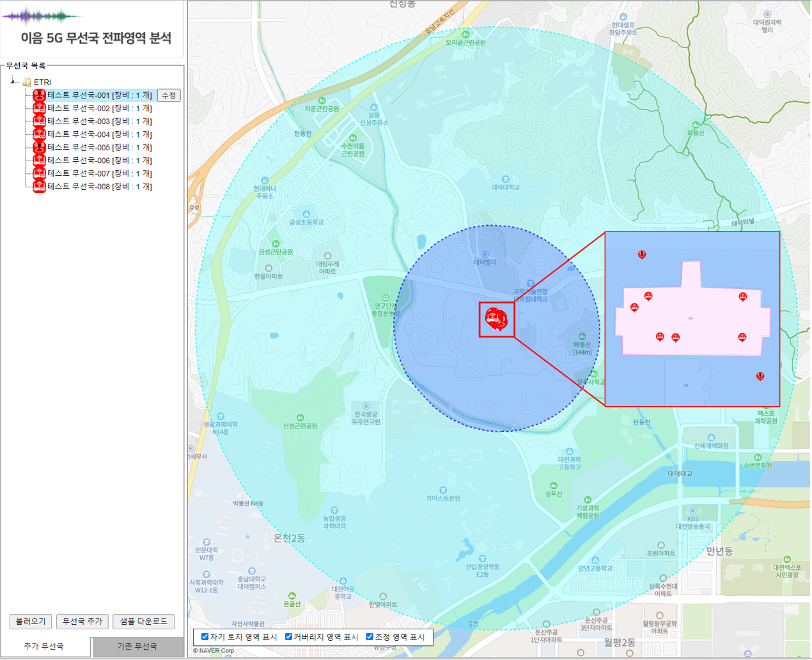Click the station marker cluster at map center

pyautogui.click(x=496, y=318)
